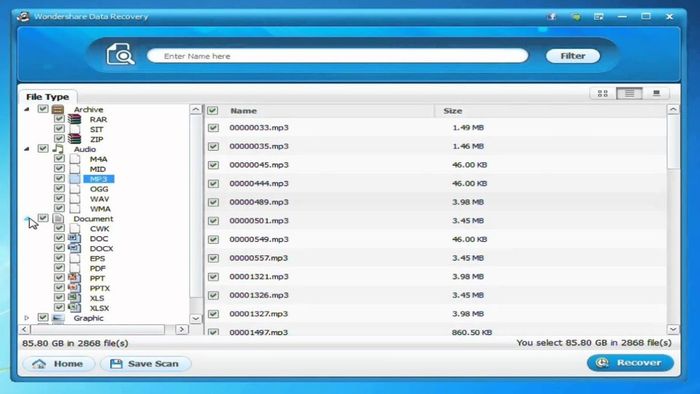The image size is (700, 394).
Task: Select file 00000549.mp3 row
Action: tap(435, 240)
